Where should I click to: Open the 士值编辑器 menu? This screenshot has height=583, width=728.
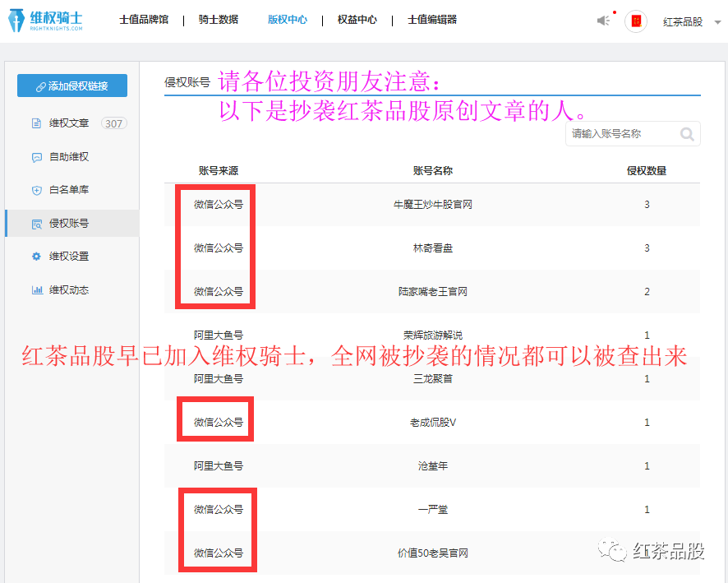(x=432, y=20)
